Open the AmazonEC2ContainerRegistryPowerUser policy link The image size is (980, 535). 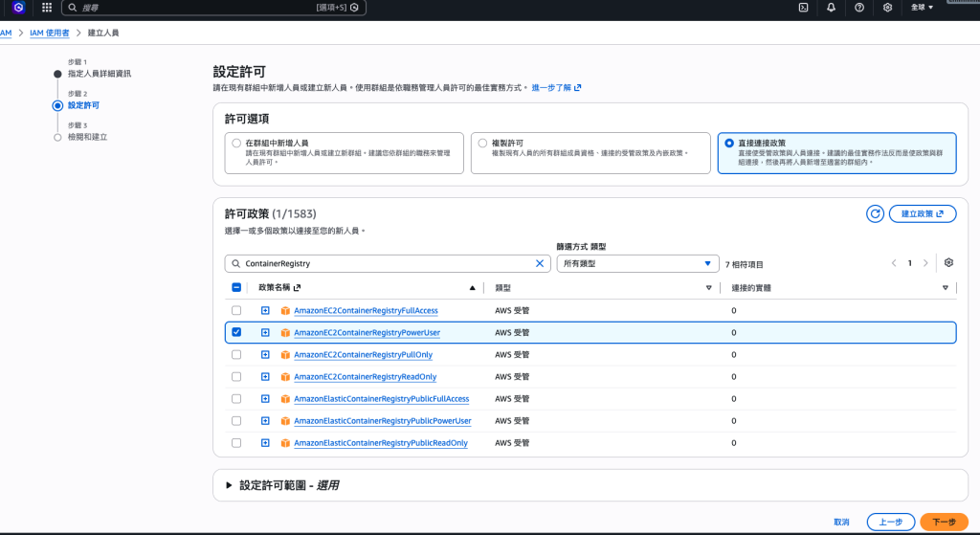pos(367,332)
